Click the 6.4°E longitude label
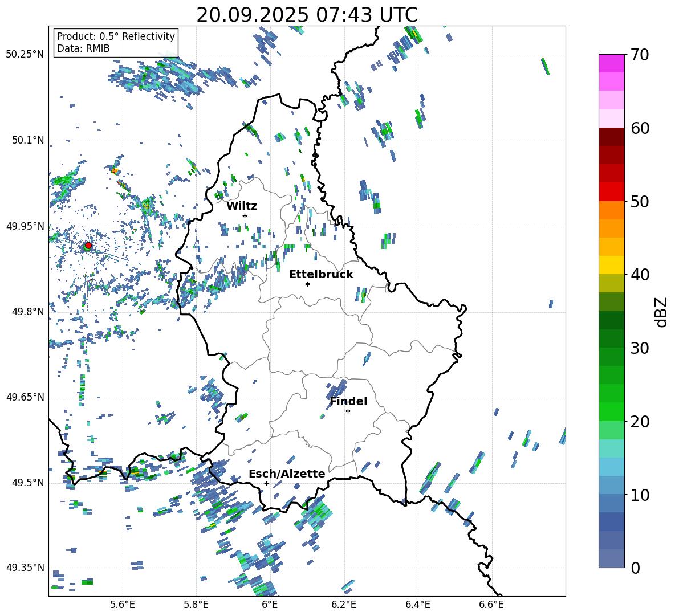 coord(417,605)
